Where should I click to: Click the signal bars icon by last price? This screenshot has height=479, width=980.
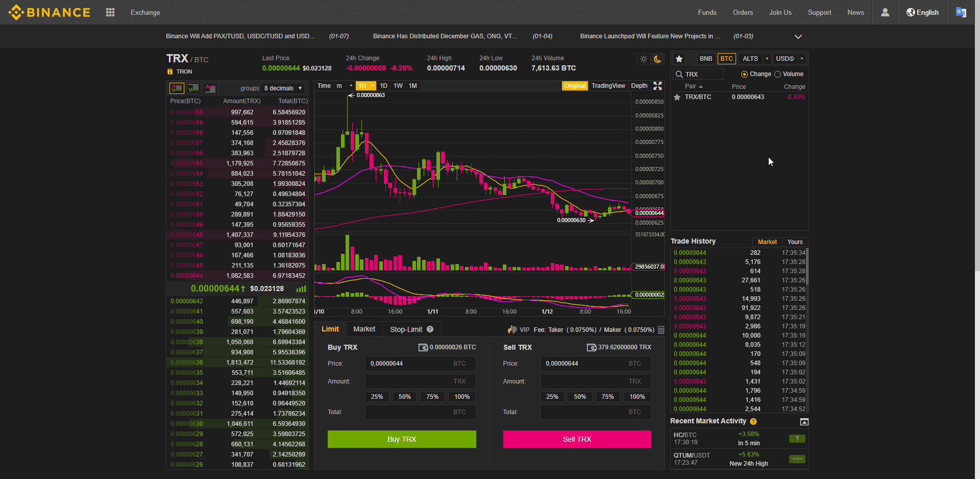(x=301, y=289)
